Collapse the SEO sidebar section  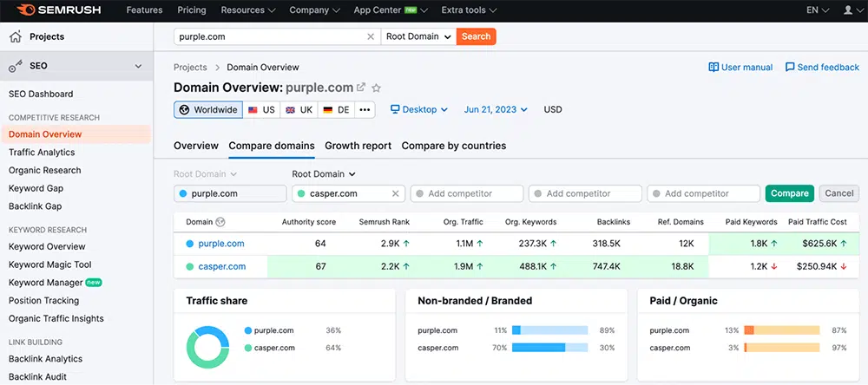click(138, 66)
